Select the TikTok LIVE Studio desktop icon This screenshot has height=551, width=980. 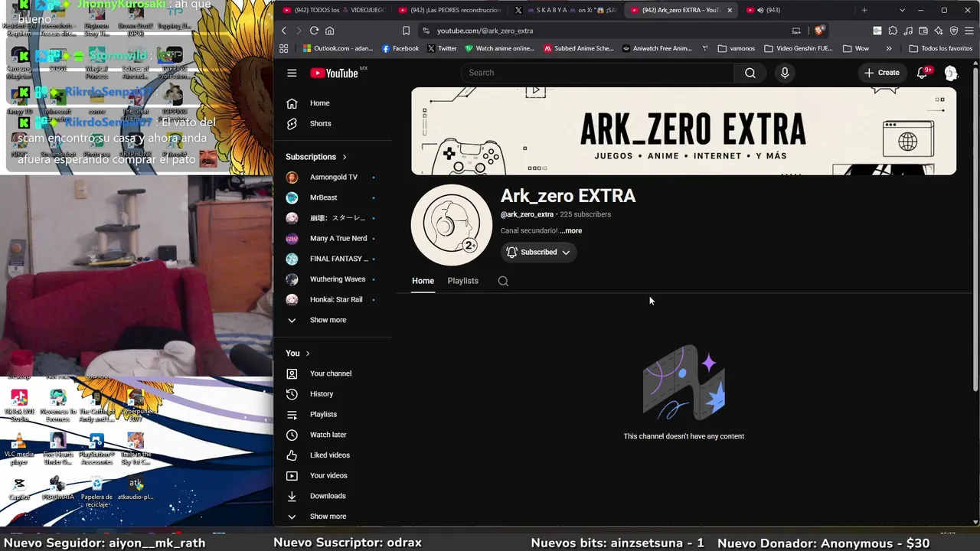(x=19, y=406)
